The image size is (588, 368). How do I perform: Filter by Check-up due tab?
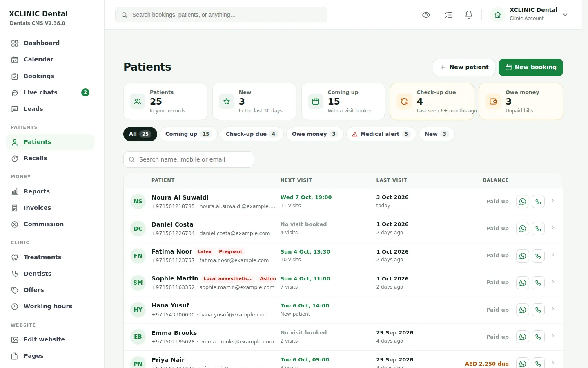(252, 134)
